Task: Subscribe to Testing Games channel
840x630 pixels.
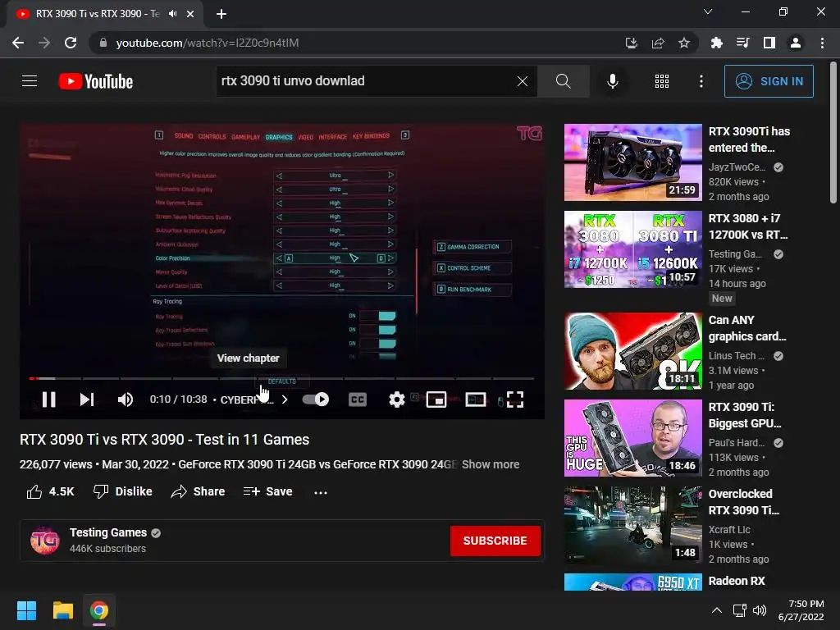Action: 495,541
